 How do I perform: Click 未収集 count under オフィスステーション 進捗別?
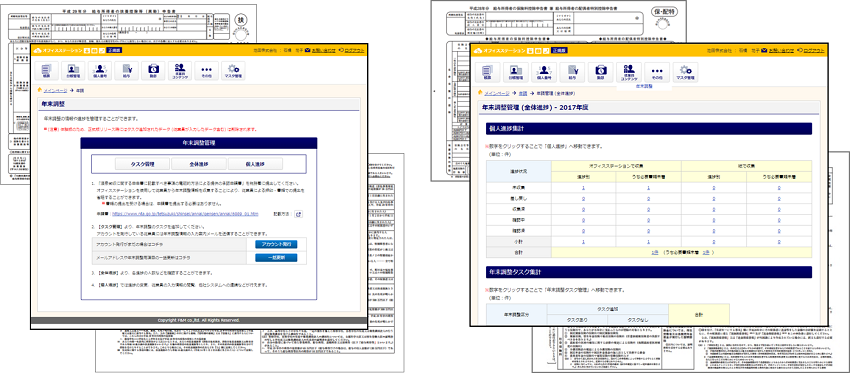pyautogui.click(x=583, y=188)
